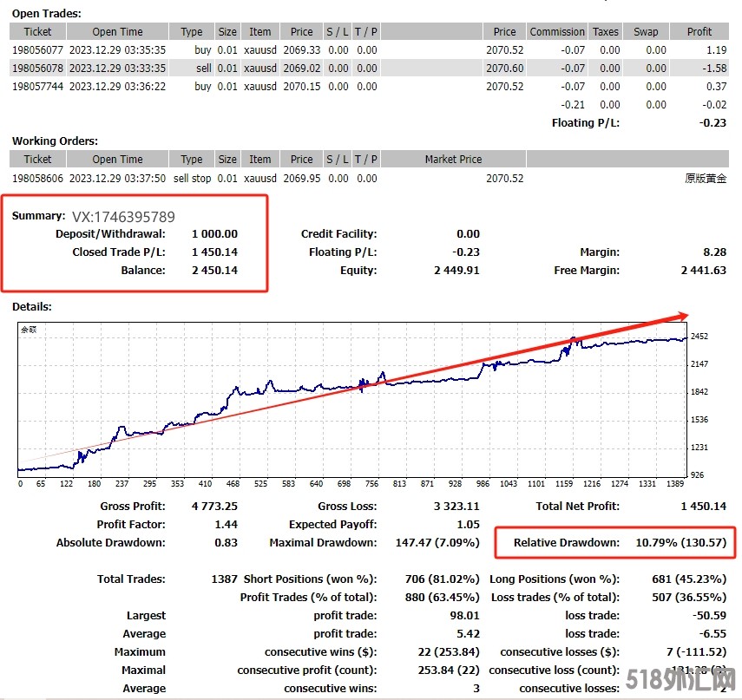Click the Taxes column header

pos(606,32)
